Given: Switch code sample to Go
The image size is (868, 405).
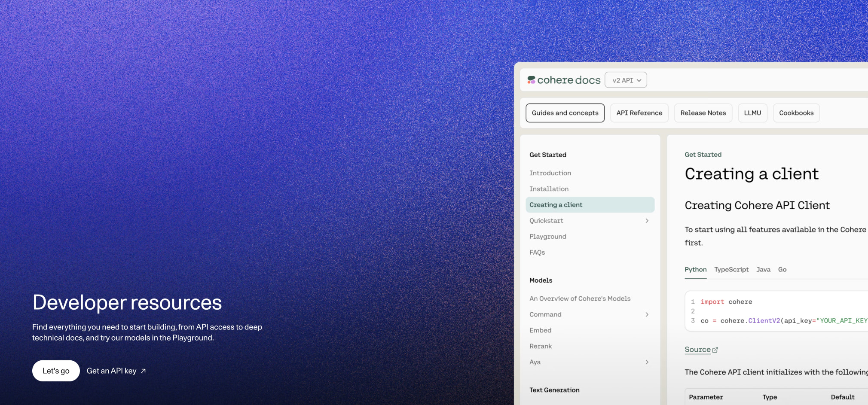Looking at the screenshot, I should click(782, 270).
